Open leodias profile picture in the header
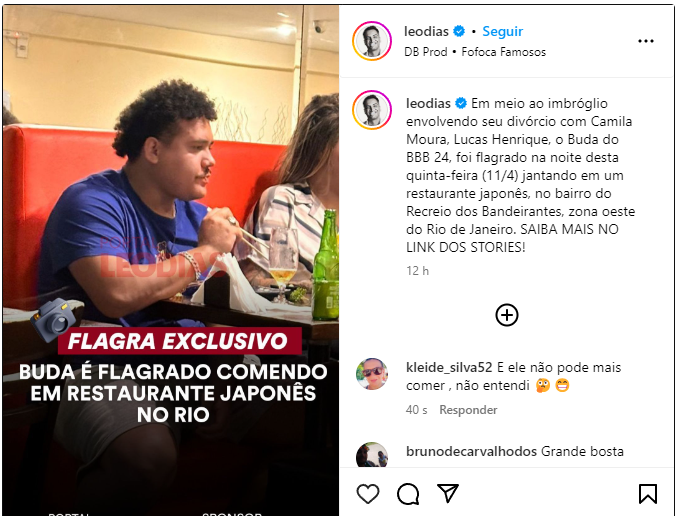 [372, 41]
